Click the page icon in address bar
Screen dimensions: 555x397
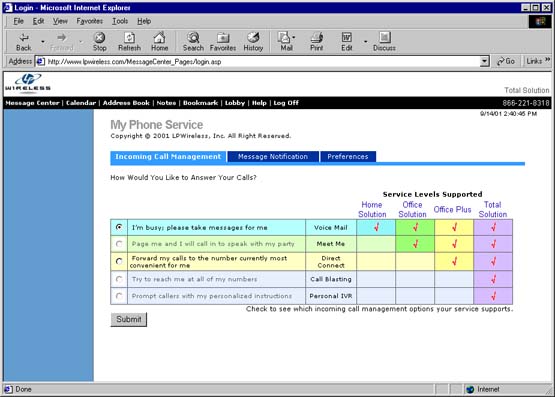click(x=41, y=62)
